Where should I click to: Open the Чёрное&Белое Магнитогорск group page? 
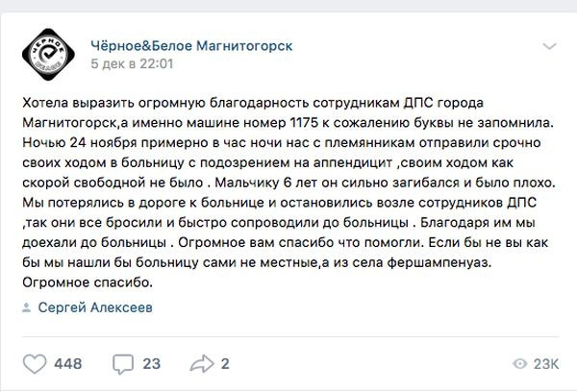pos(191,46)
